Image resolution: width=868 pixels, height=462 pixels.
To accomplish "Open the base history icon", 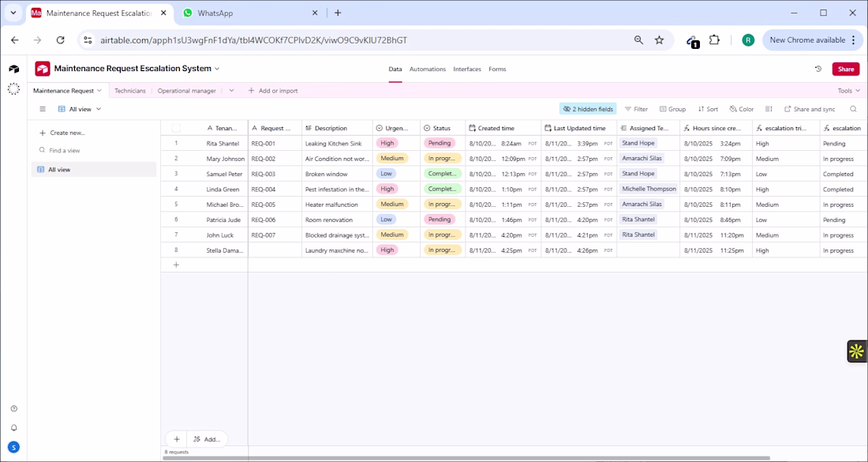I will tap(818, 69).
